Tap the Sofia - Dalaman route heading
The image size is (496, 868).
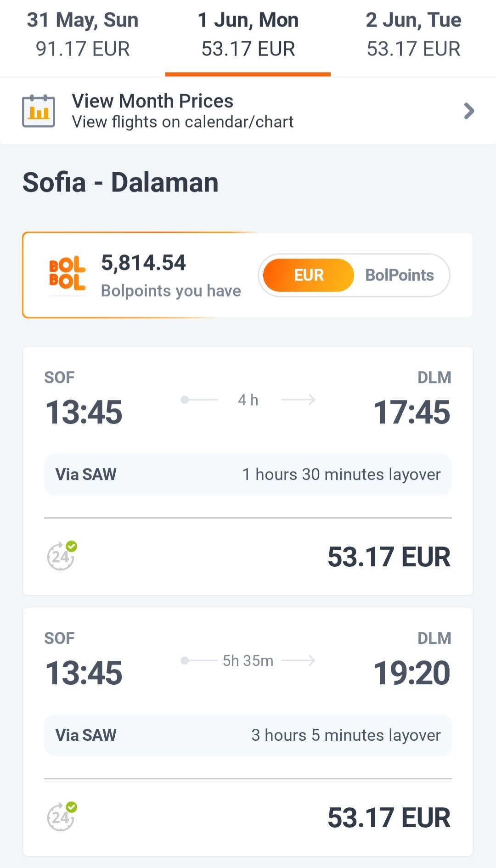click(120, 182)
